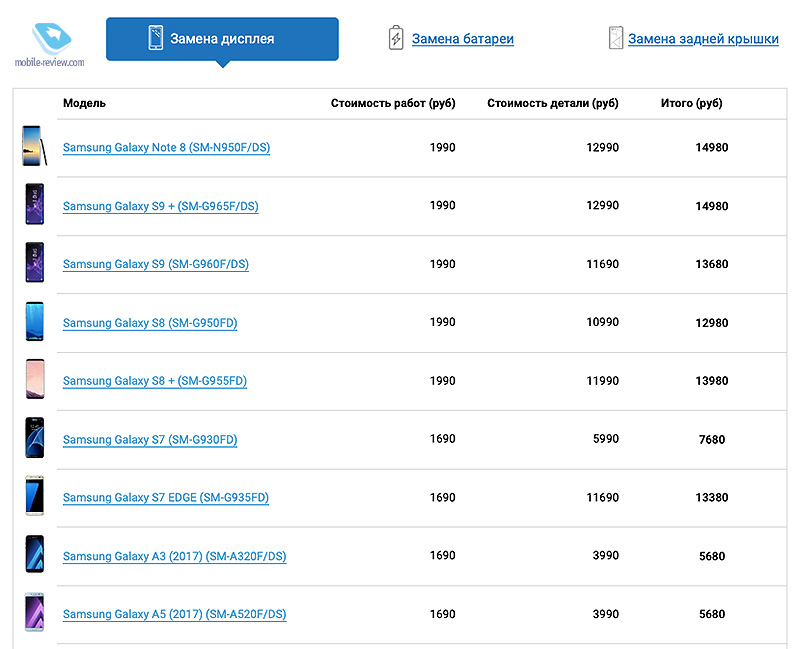Open the Samsung Galaxy S7 EDGE (SM-G935FD) link

tap(166, 497)
